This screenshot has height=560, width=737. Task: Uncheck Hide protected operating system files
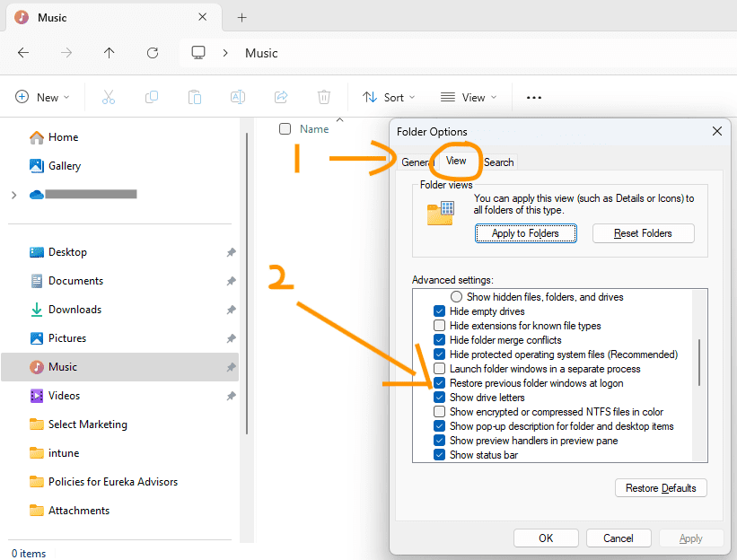point(440,354)
